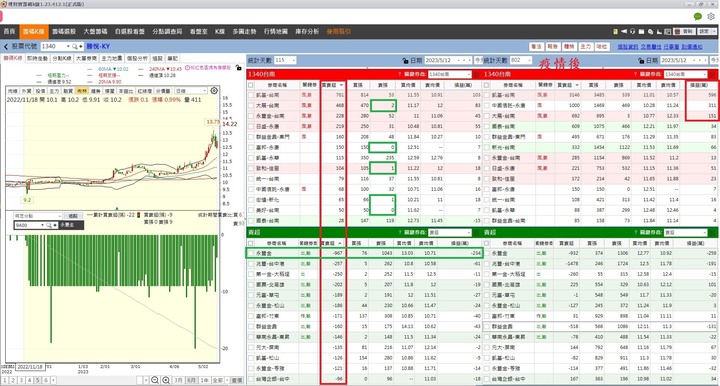Click the search magnifier next to stock code 1340

point(75,46)
